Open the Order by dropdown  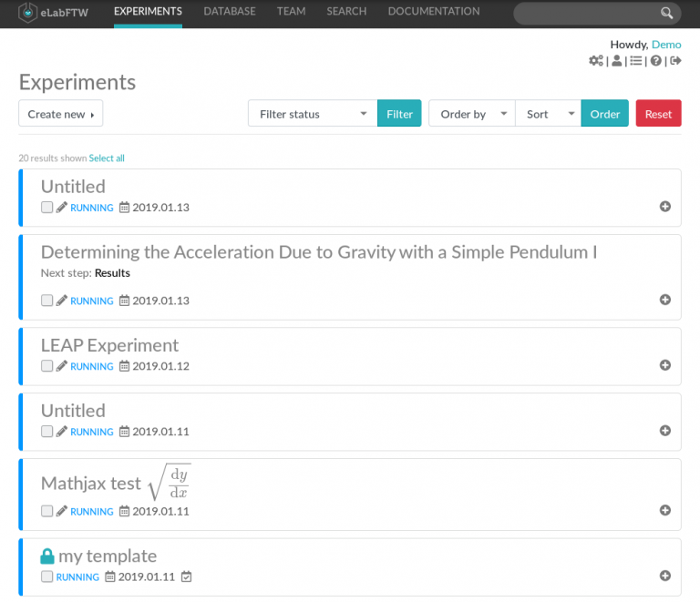[471, 114]
